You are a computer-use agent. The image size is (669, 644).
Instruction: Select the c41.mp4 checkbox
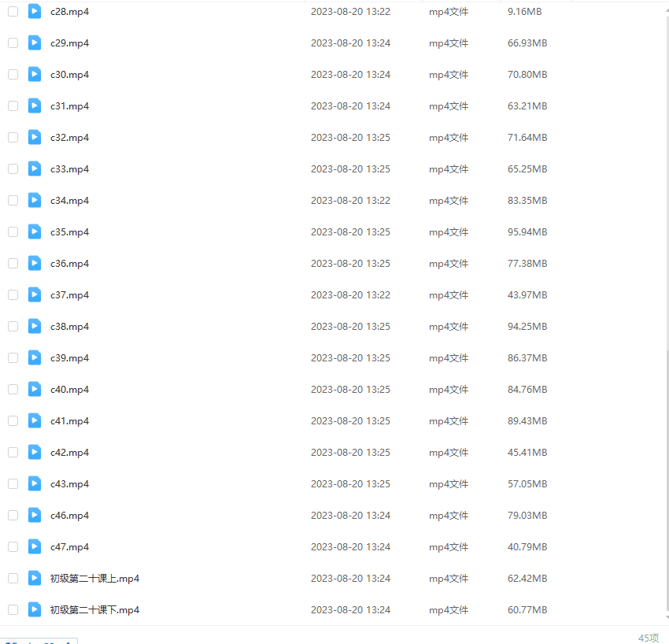(13, 421)
